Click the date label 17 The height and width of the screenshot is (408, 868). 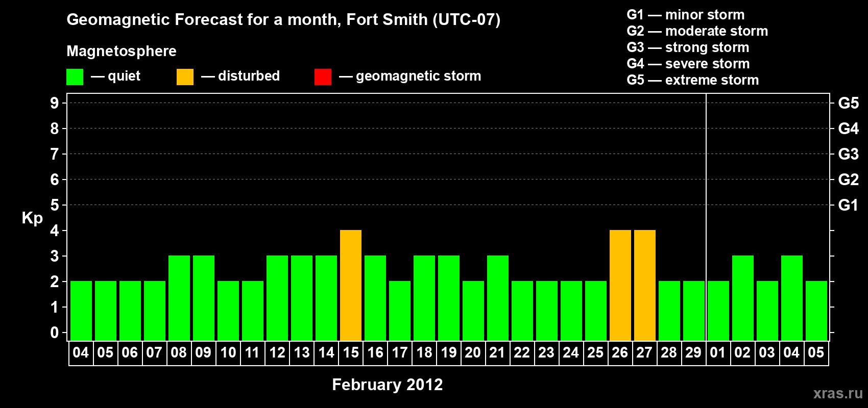tap(400, 353)
